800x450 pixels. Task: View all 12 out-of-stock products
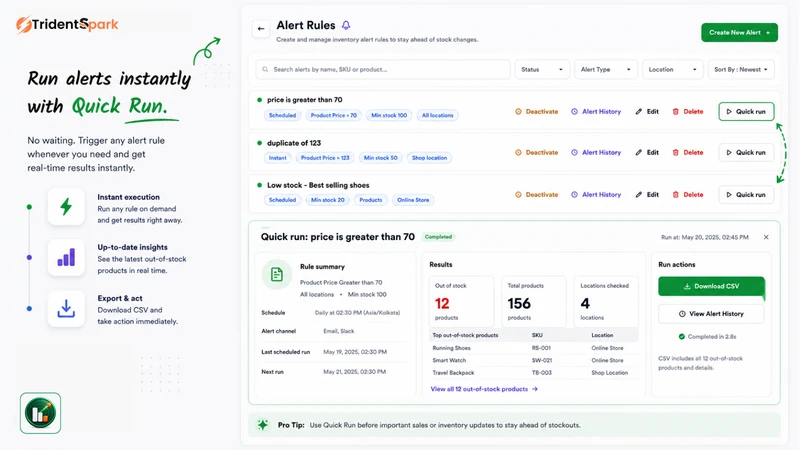point(484,389)
